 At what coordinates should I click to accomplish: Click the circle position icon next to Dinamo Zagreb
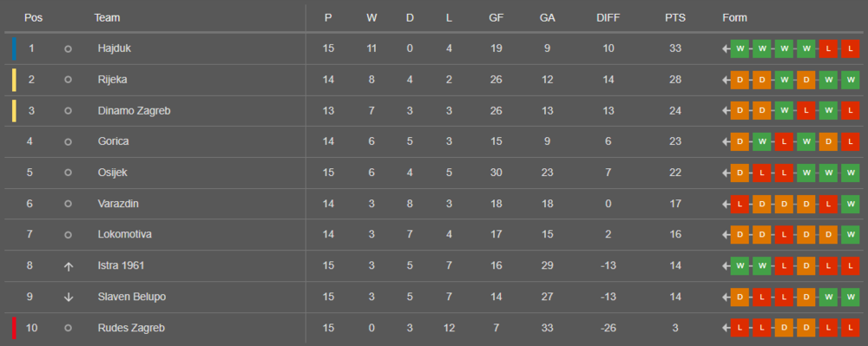click(68, 110)
